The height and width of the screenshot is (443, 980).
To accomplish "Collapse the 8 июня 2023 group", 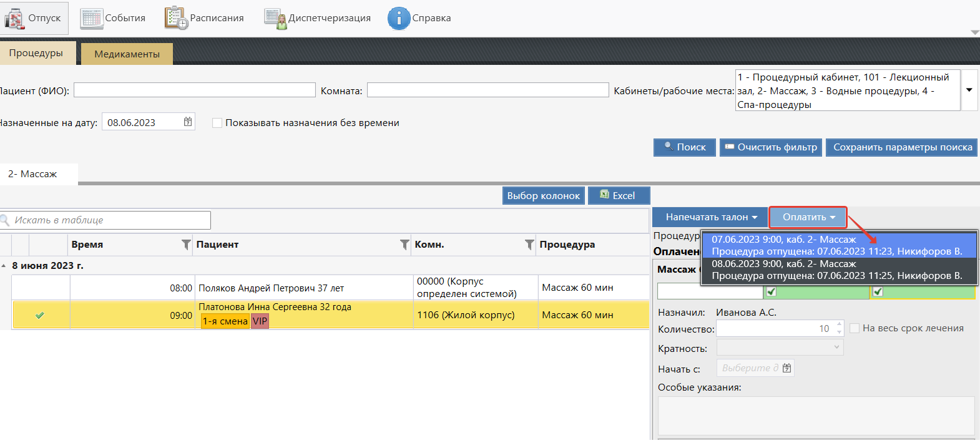I will pos(4,266).
